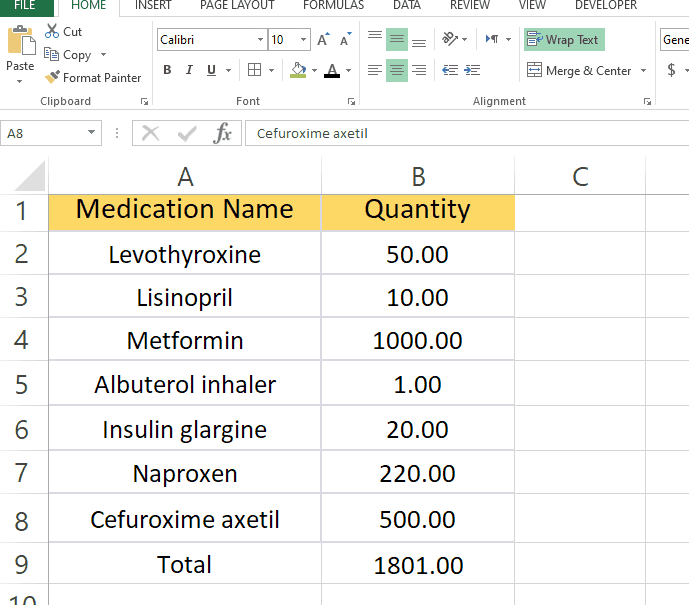Click the Merge & Center button
The width and height of the screenshot is (689, 605).
(x=579, y=70)
